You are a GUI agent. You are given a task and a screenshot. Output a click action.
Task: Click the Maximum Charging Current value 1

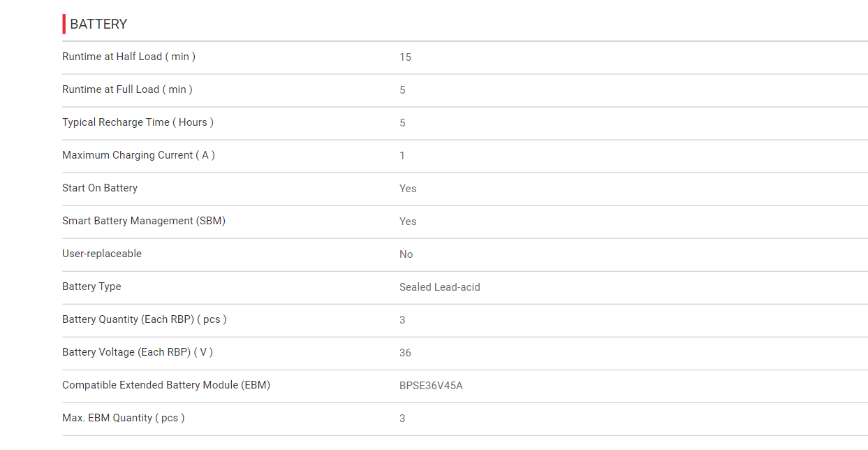(402, 156)
